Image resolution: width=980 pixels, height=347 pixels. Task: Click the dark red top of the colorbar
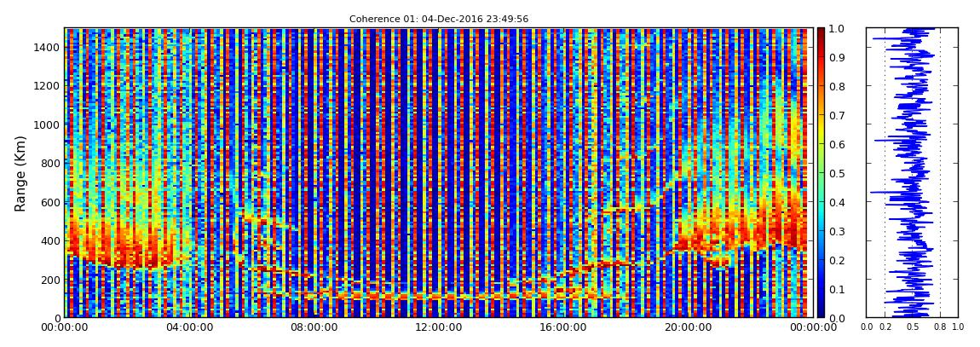(821, 32)
